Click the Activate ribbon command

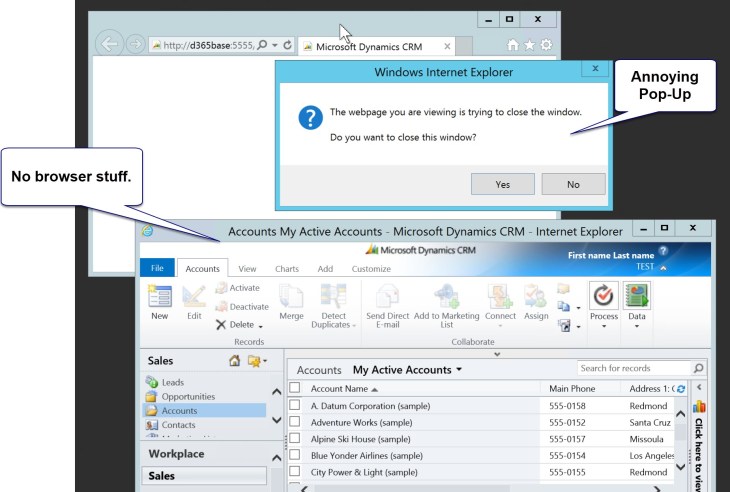[x=237, y=288]
